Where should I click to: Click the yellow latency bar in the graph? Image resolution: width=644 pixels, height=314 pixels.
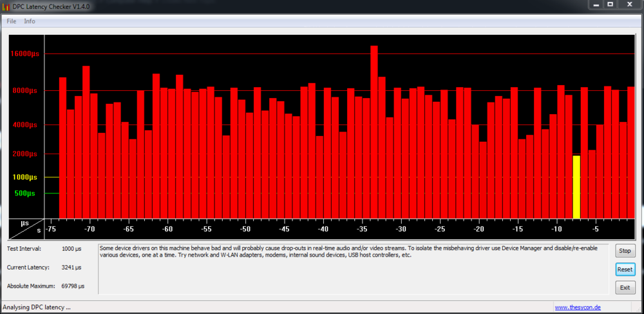(x=576, y=187)
